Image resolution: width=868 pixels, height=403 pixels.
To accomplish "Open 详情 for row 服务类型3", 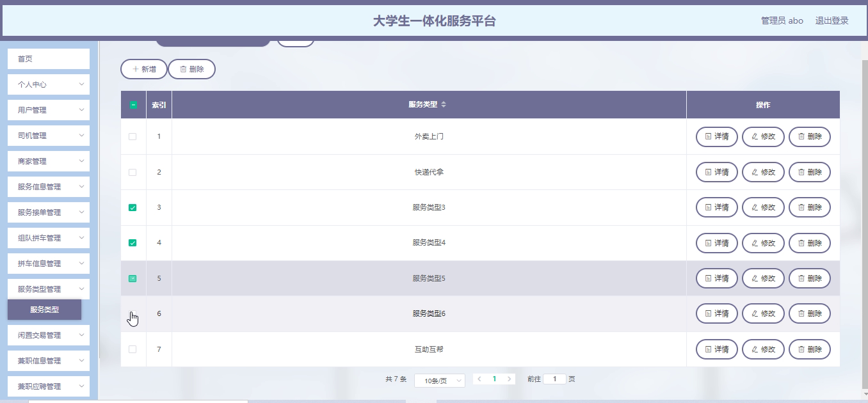I will 717,207.
